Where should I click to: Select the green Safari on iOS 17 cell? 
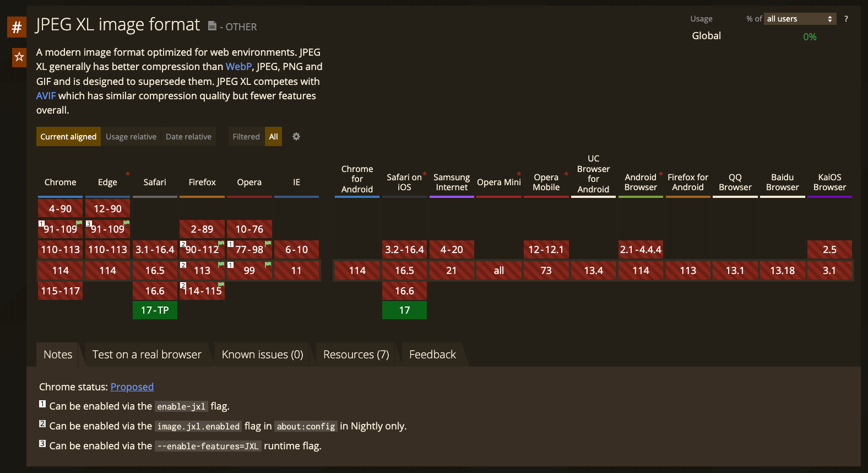pos(404,310)
